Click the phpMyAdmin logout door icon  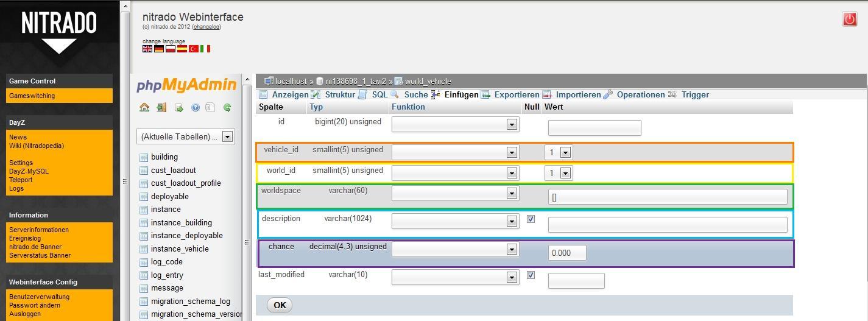(161, 107)
